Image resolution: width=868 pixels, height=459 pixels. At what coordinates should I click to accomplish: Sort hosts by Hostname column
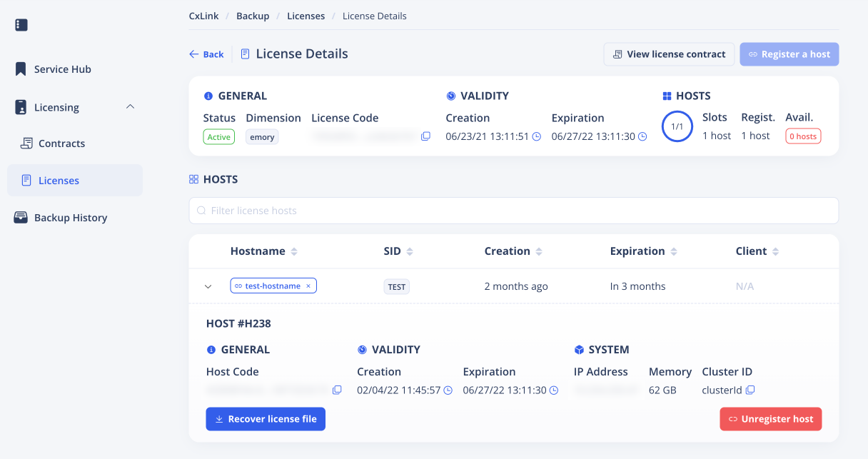[x=294, y=252]
